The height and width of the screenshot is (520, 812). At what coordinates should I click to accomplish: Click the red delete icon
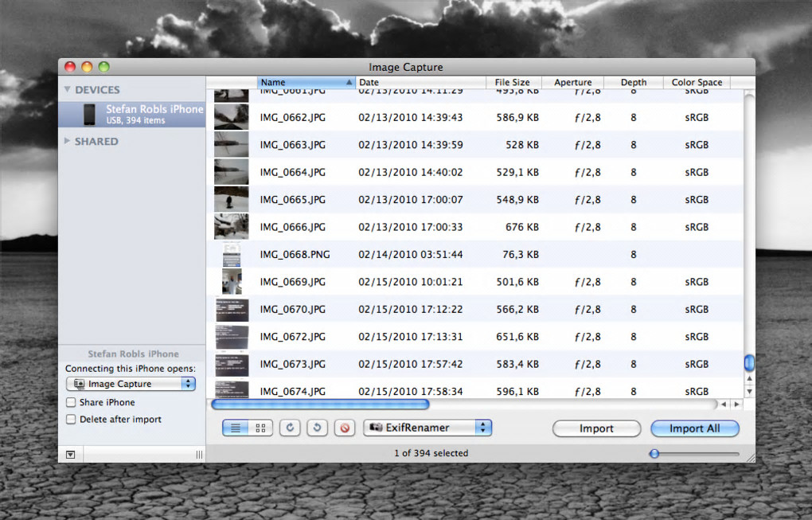(345, 428)
